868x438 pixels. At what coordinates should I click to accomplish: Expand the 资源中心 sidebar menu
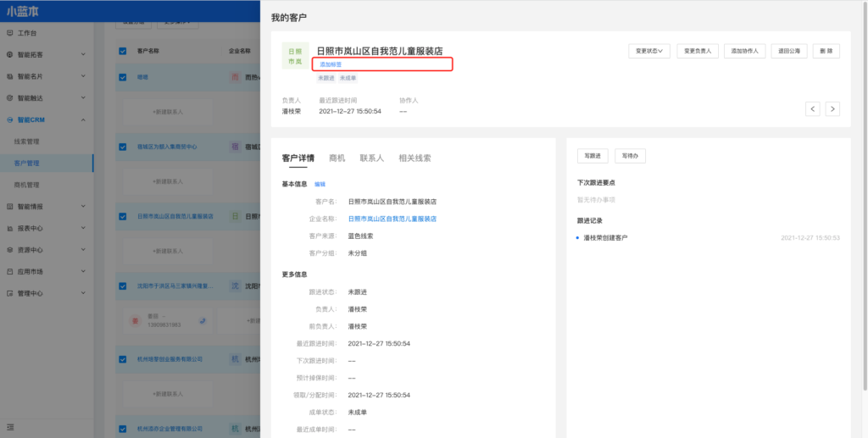[x=82, y=250]
